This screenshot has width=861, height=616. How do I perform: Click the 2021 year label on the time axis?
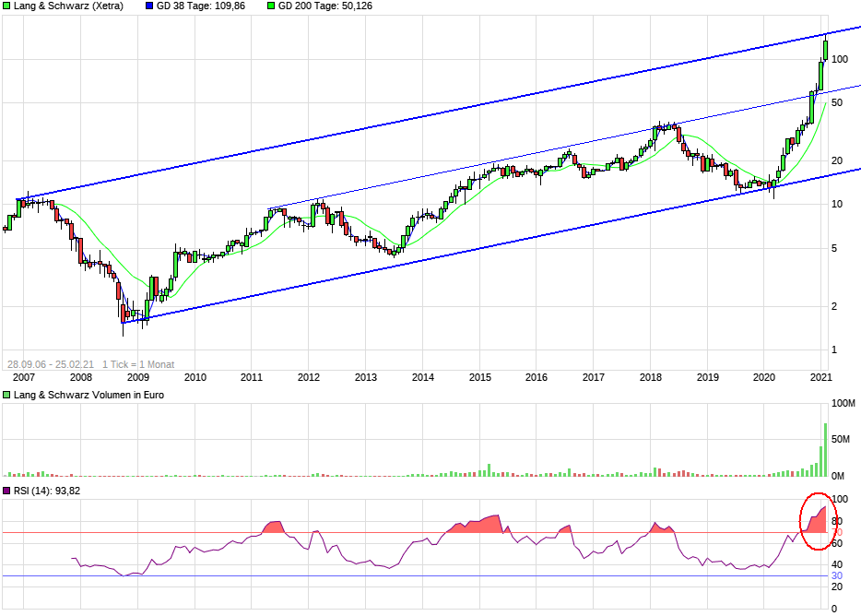point(821,377)
